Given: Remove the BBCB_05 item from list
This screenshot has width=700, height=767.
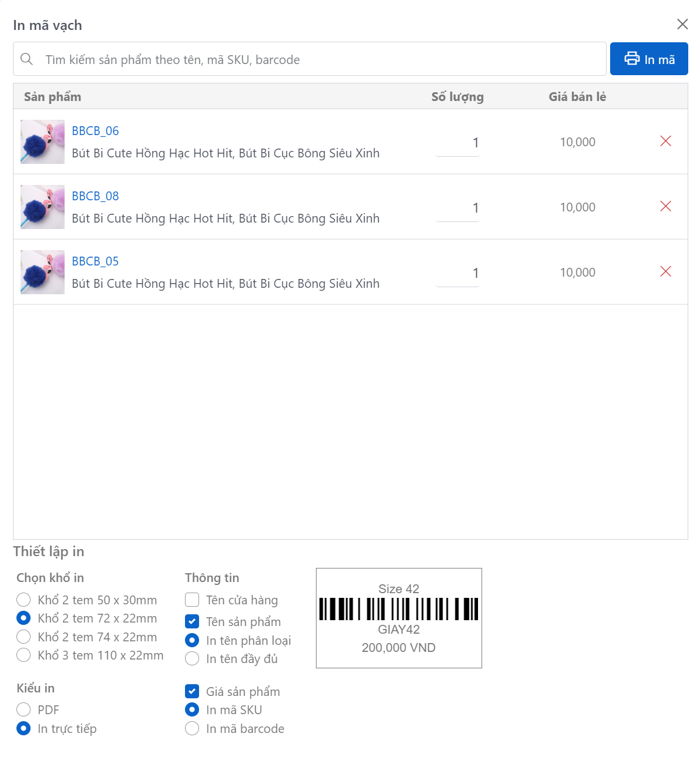Looking at the screenshot, I should pos(665,271).
